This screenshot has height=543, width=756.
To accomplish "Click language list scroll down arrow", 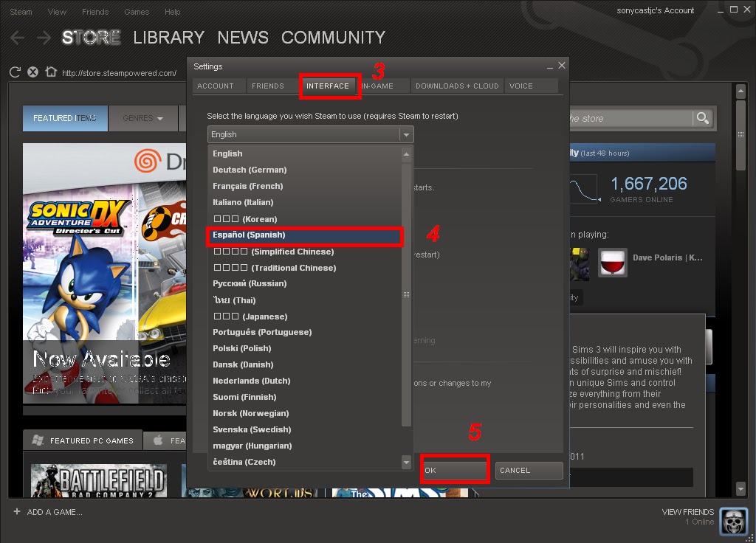I will [x=407, y=462].
